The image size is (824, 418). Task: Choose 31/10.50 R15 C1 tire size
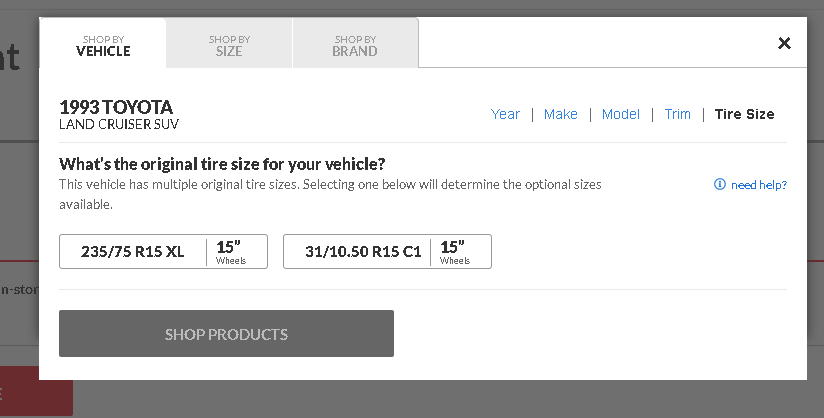tap(387, 251)
